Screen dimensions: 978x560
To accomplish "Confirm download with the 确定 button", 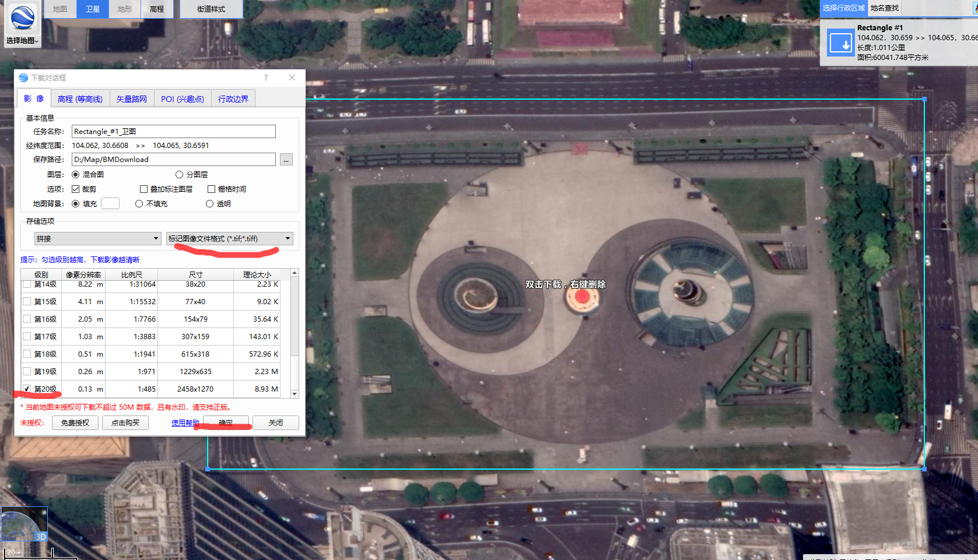I will pos(226,422).
